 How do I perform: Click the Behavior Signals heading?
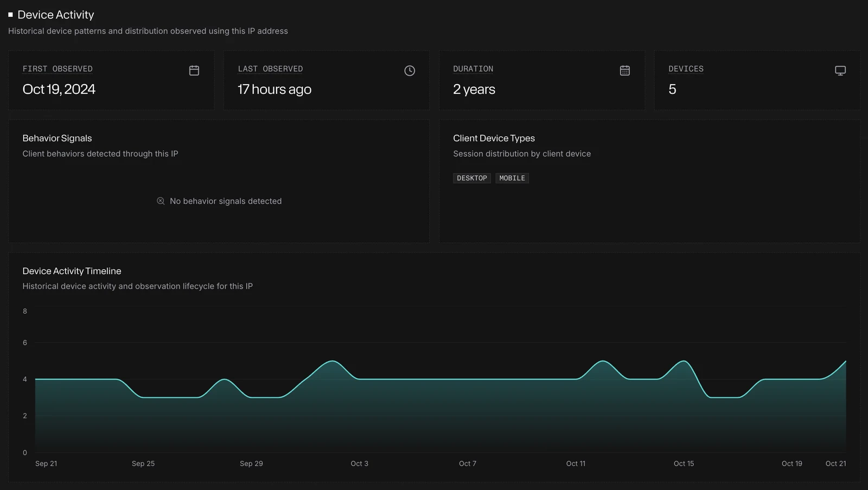tap(57, 138)
